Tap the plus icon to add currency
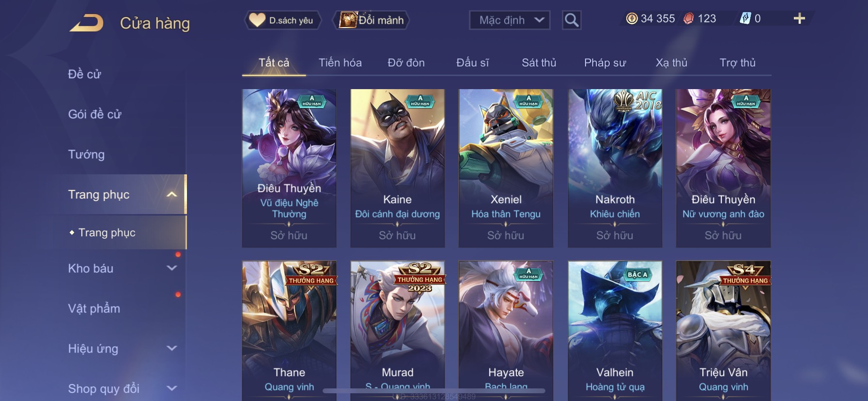 (799, 19)
